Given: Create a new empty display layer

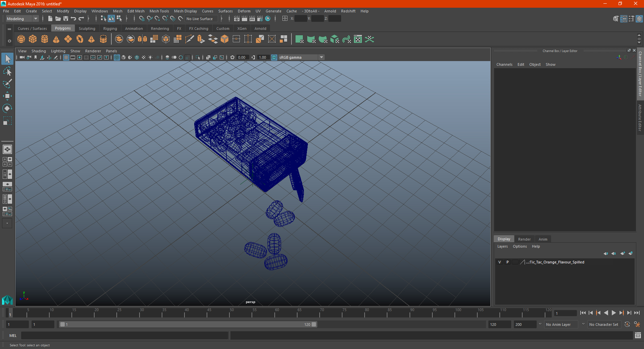Looking at the screenshot, I should pos(623,253).
